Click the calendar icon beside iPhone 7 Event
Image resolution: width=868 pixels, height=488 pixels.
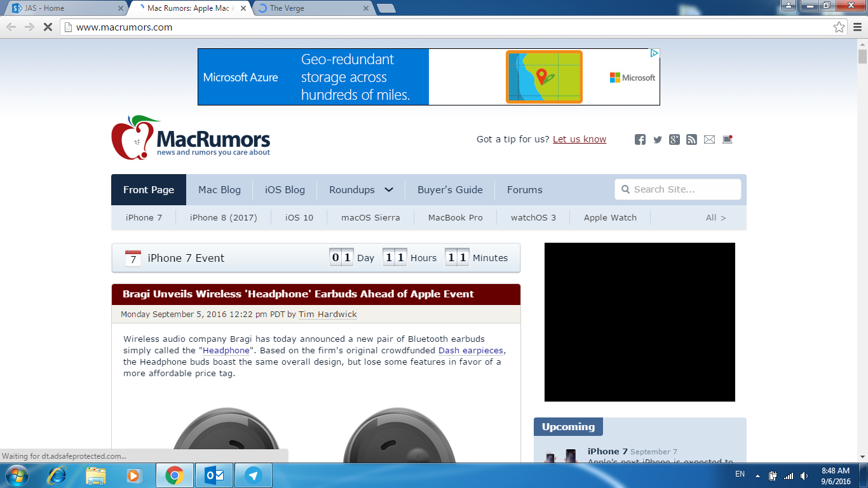(x=133, y=257)
